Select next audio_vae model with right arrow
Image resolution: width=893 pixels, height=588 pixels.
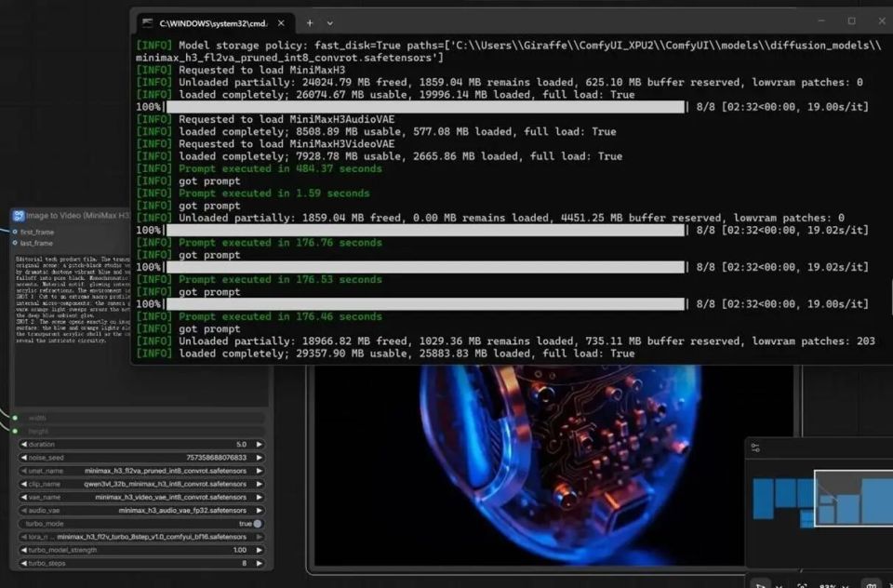pos(260,511)
